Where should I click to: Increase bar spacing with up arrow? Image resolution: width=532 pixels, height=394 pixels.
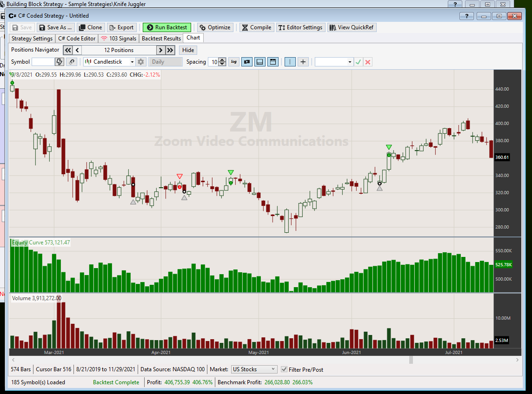tap(222, 60)
